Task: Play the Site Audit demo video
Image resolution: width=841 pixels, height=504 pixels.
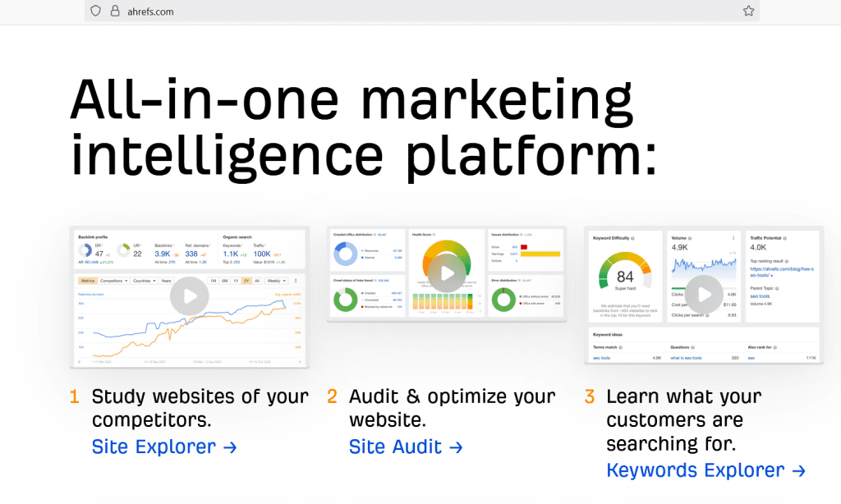Action: coord(447,273)
